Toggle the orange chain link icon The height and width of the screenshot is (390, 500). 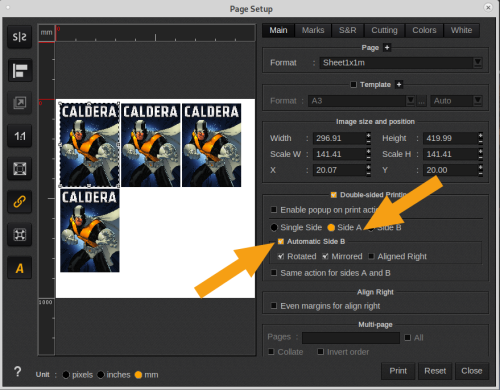click(20, 202)
